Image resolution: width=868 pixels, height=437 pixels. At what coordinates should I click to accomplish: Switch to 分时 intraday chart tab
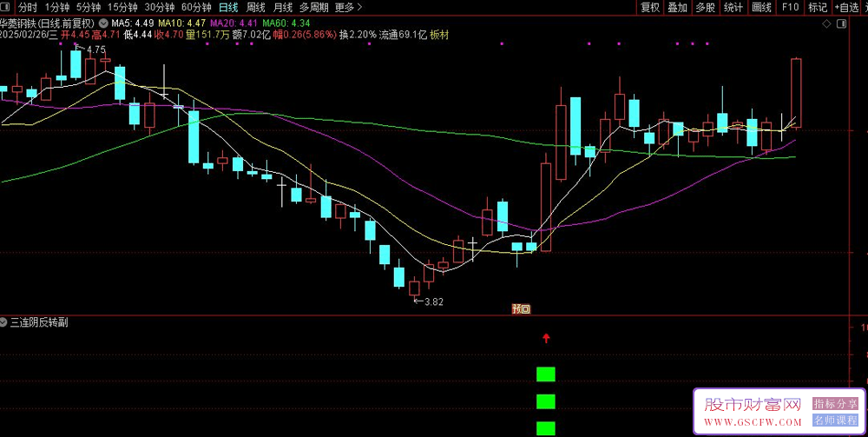tap(27, 7)
